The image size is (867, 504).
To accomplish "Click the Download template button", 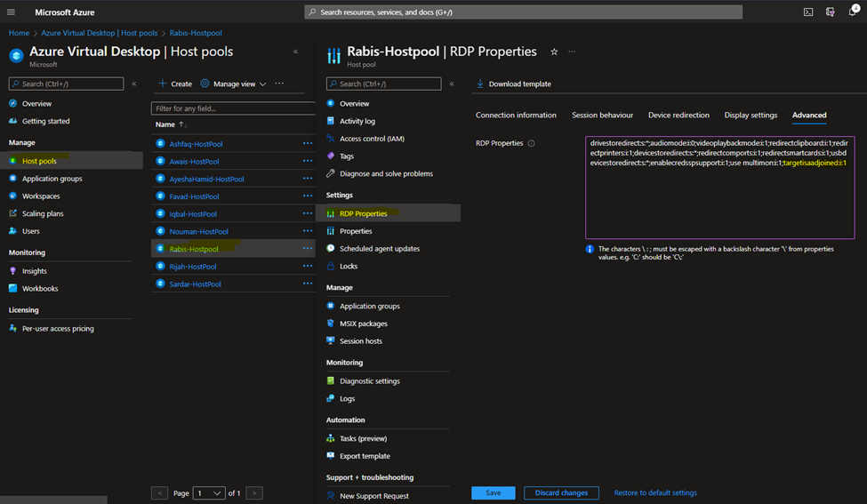I will pyautogui.click(x=514, y=84).
